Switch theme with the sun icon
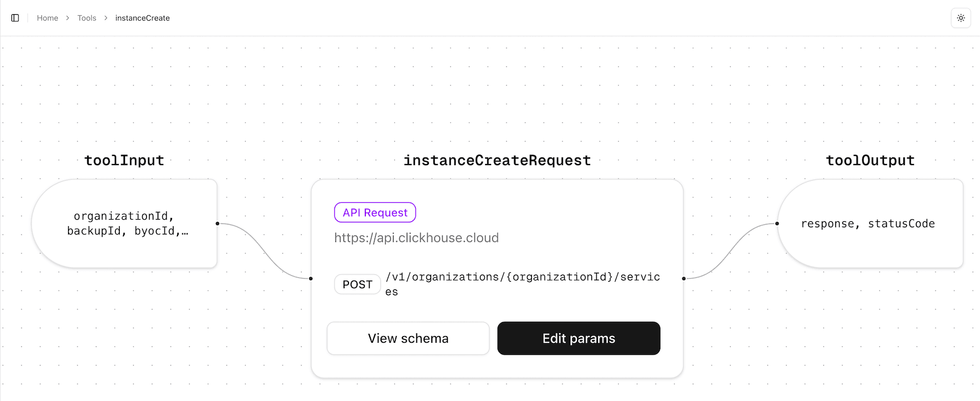 coord(961,18)
